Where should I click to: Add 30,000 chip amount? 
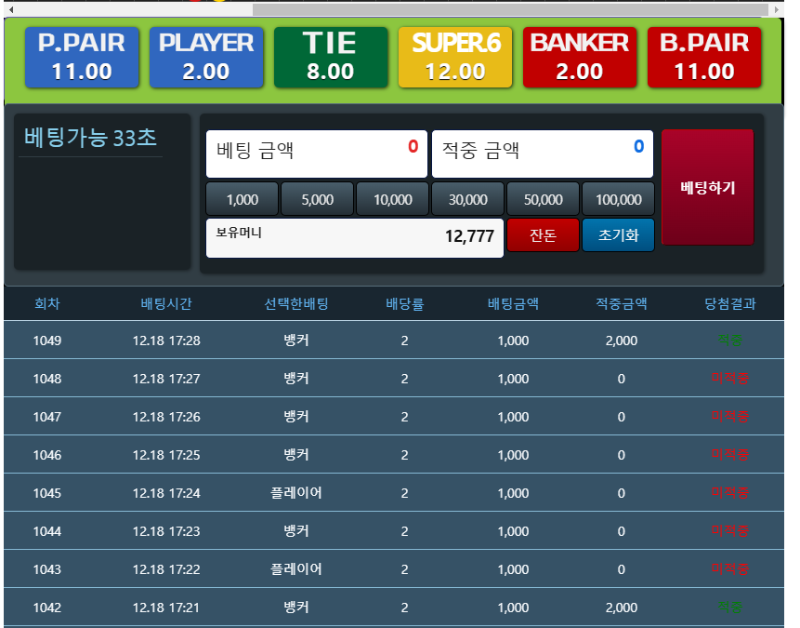(468, 199)
